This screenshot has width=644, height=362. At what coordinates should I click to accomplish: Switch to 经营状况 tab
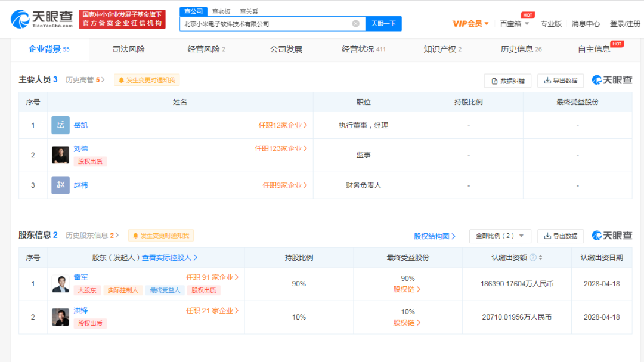(x=364, y=49)
